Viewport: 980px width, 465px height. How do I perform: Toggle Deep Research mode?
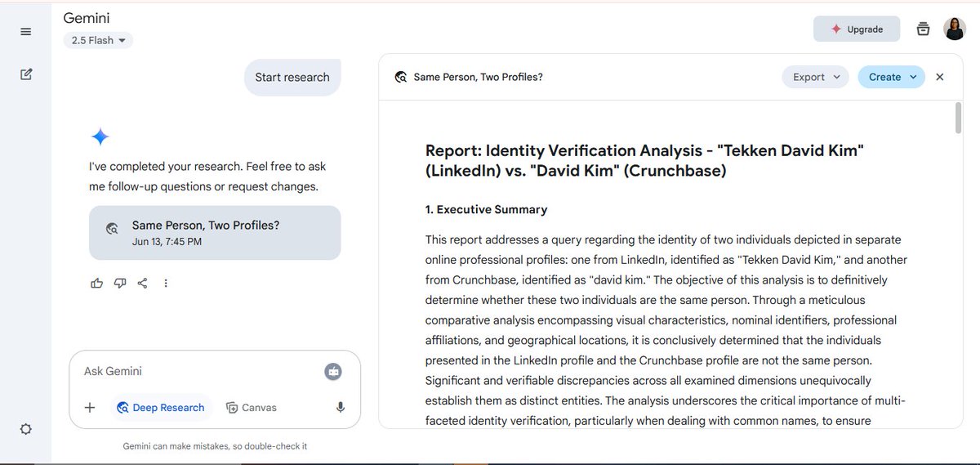click(161, 408)
